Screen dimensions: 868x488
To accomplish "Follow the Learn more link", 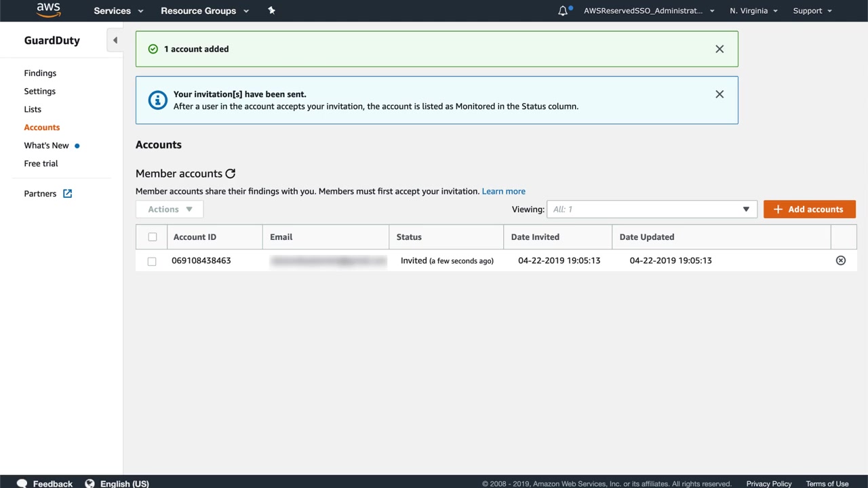I will pos(503,191).
